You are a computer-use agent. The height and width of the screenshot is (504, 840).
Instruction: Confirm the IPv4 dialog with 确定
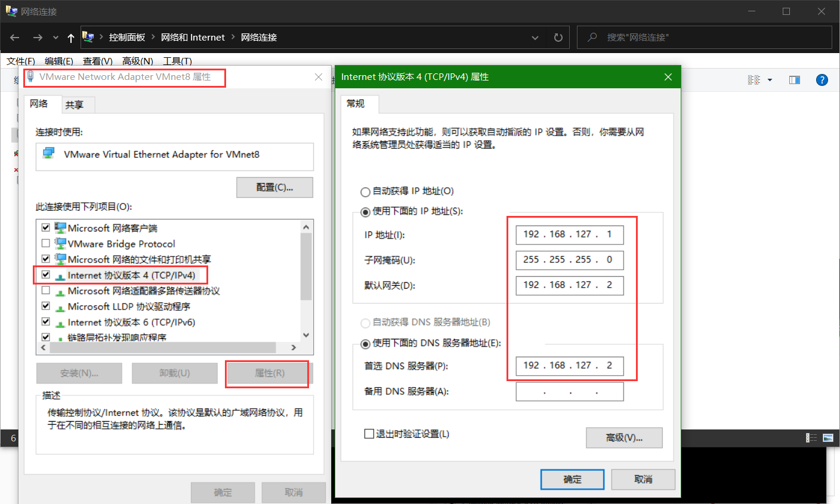pos(572,480)
